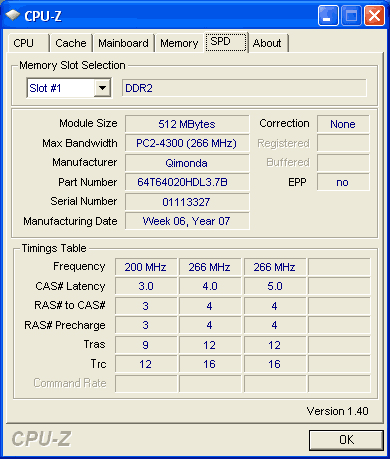Click the Module Size 512 MBytes field

pyautogui.click(x=187, y=124)
